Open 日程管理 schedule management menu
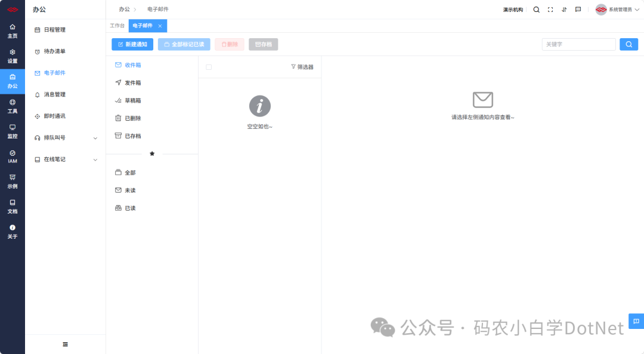644x354 pixels. click(66, 30)
